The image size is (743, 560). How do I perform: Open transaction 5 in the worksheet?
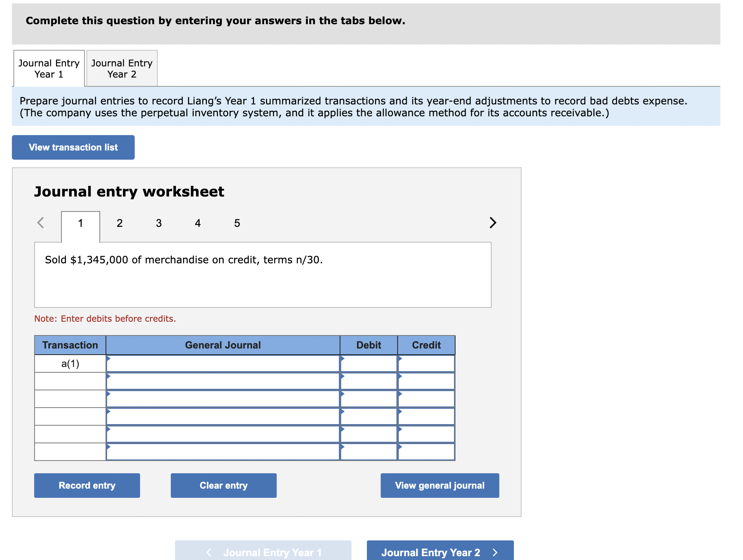(237, 223)
